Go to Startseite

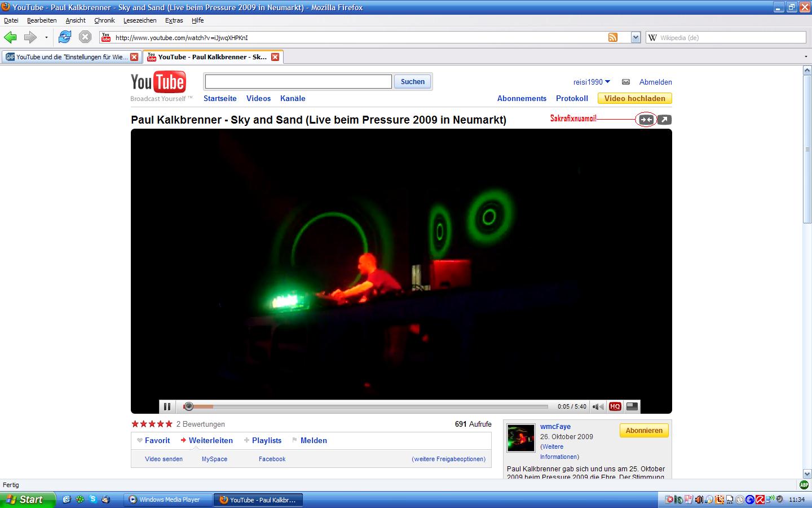(220, 98)
